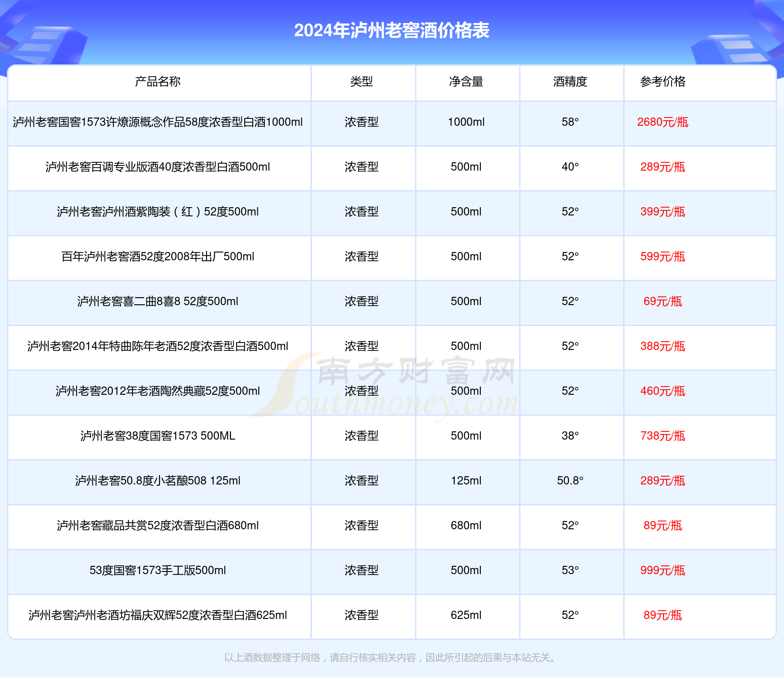Click the price 999元/瓶
784x679 pixels.
(662, 570)
